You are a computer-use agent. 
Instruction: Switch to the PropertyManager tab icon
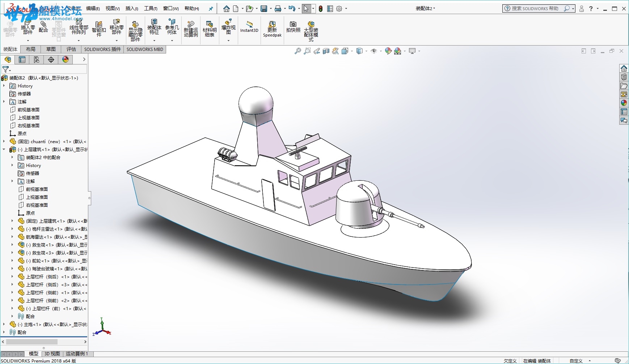pyautogui.click(x=22, y=60)
